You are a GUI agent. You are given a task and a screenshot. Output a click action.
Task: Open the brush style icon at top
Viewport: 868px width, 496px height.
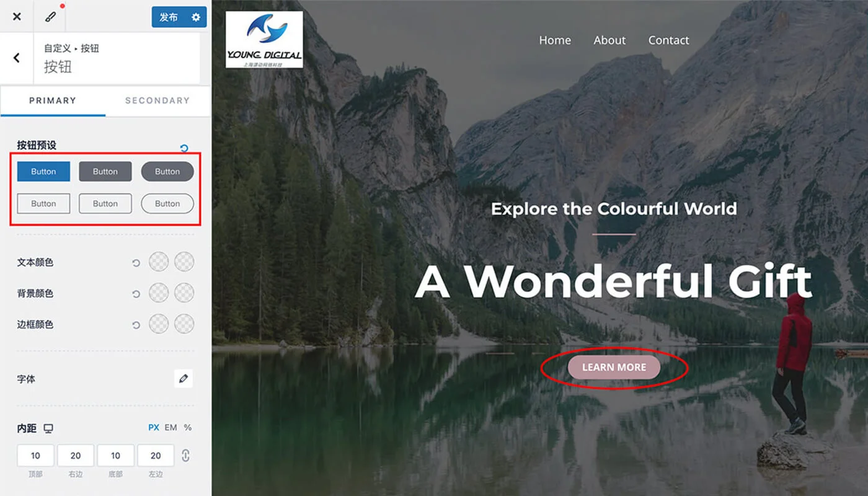tap(51, 17)
